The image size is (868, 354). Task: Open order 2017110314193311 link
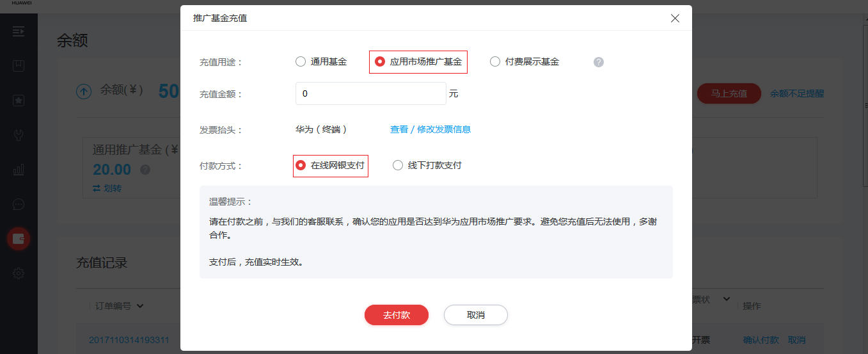[x=129, y=340]
